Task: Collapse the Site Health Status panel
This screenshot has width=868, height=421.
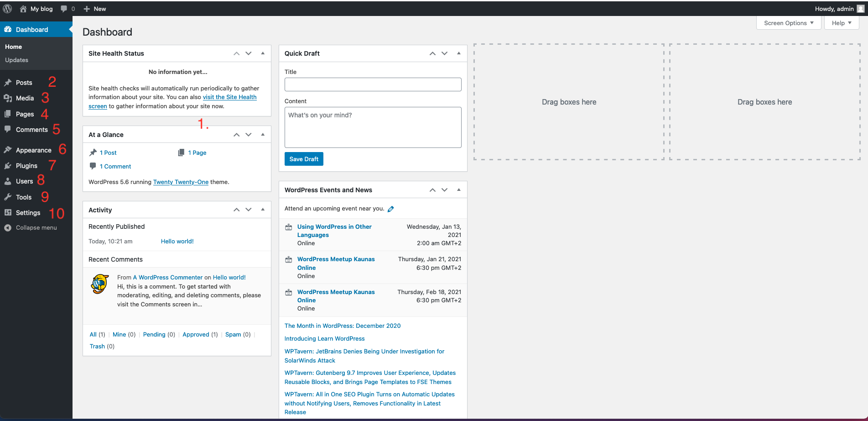Action: click(263, 53)
